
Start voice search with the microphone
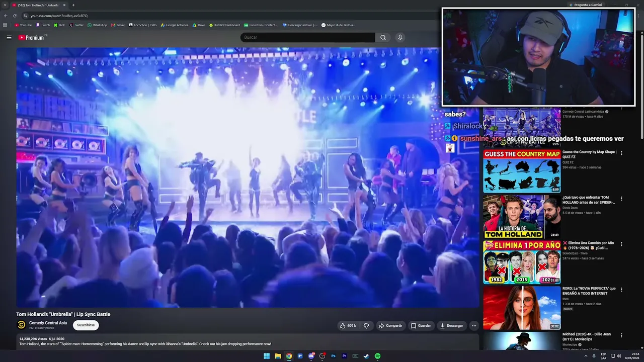click(400, 37)
